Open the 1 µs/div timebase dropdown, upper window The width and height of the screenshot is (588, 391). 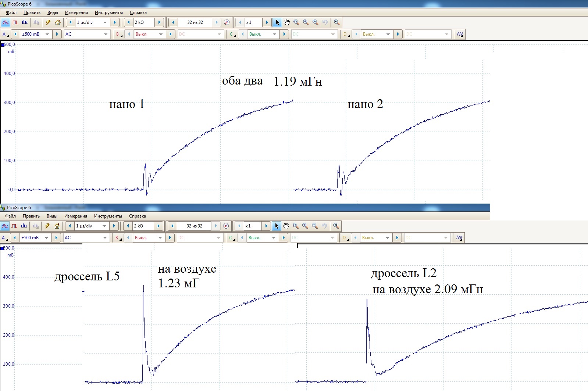[105, 22]
